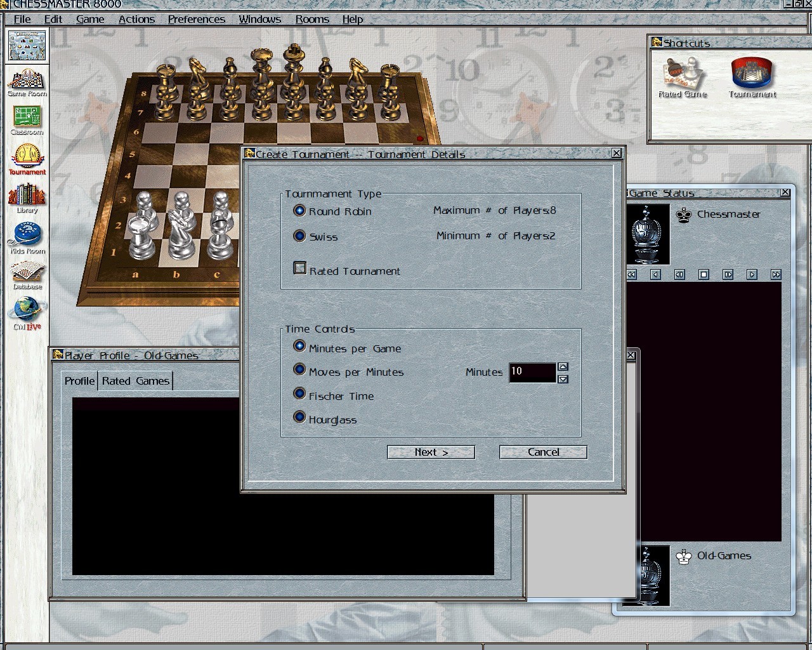
Task: Increase the Minutes value with up arrow
Action: point(563,367)
